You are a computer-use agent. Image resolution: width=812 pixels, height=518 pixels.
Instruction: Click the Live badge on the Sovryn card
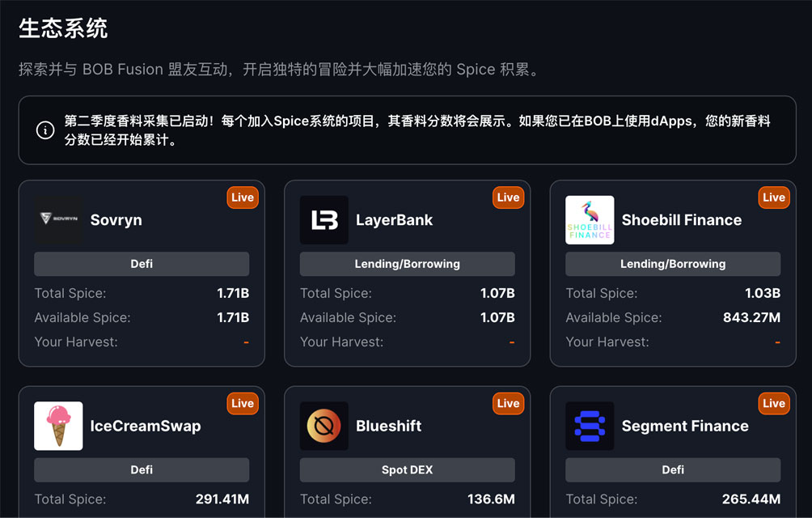(x=243, y=197)
